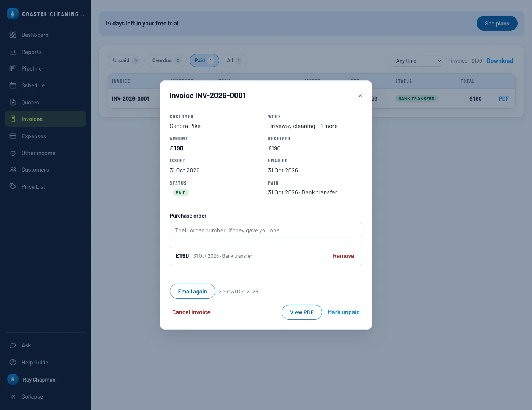Remove the £190 bank transfer payment

point(344,256)
